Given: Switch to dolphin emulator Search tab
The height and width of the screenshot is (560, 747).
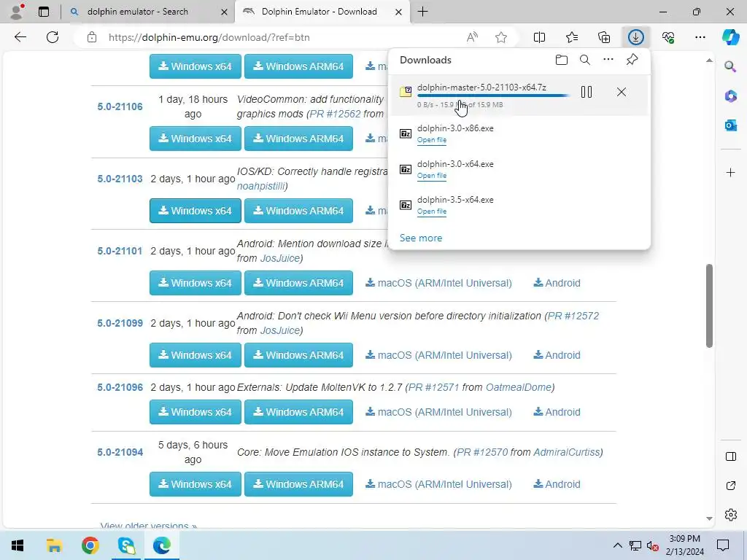Looking at the screenshot, I should pos(147,12).
